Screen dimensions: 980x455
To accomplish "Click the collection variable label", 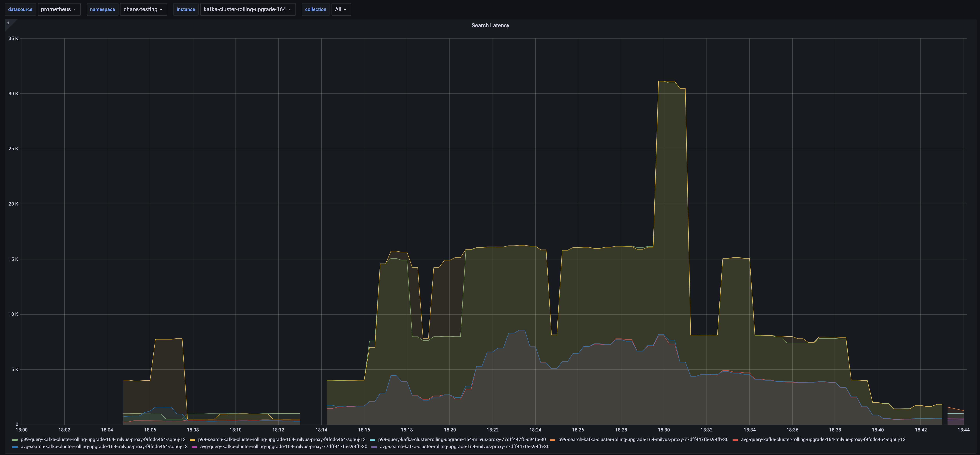I will (x=315, y=9).
